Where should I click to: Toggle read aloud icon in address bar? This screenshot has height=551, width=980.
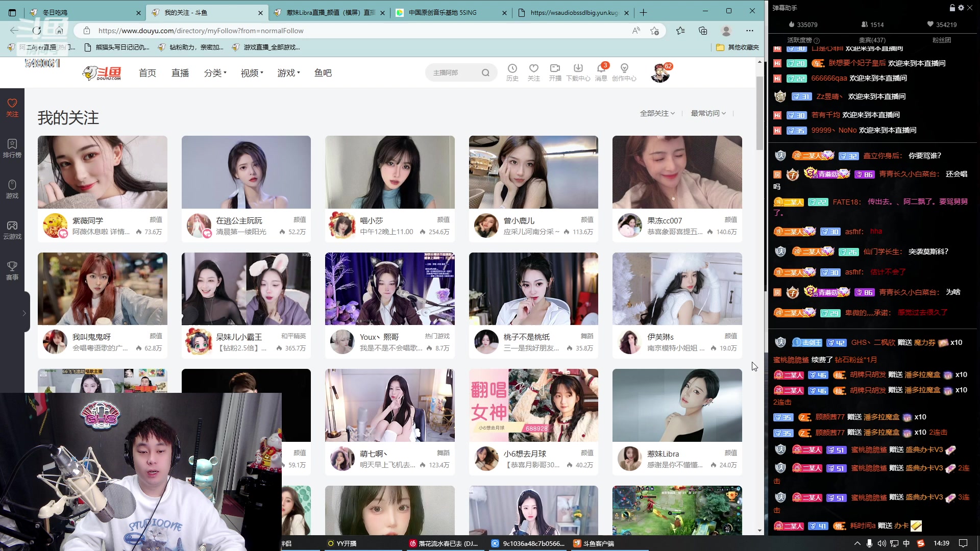(x=636, y=31)
